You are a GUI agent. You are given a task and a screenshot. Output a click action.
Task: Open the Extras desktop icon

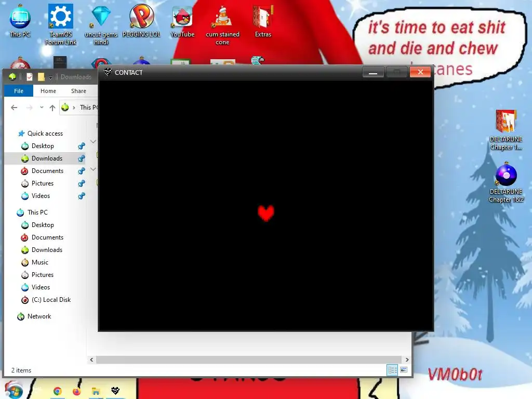click(x=263, y=21)
